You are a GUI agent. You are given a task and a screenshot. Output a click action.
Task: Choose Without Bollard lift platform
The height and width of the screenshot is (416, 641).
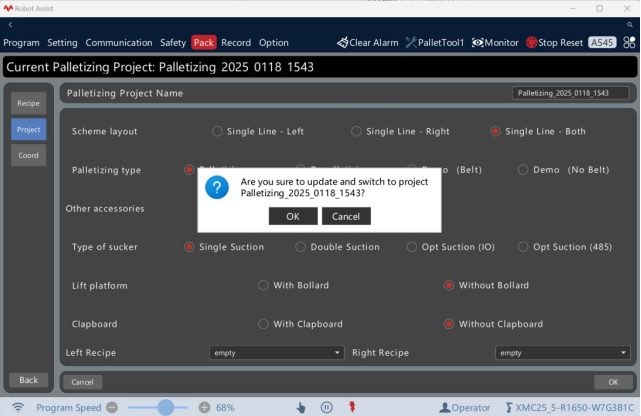(x=449, y=285)
